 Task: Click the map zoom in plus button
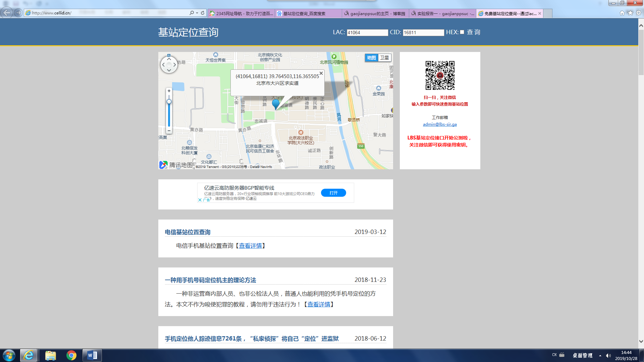[x=169, y=91]
